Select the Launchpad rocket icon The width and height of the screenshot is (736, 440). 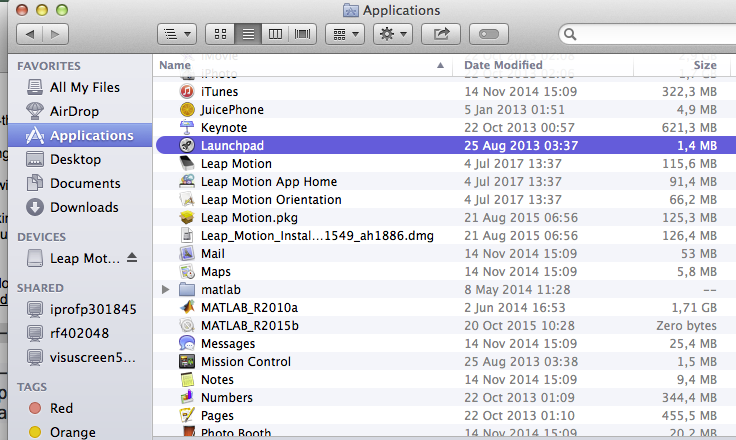187,145
